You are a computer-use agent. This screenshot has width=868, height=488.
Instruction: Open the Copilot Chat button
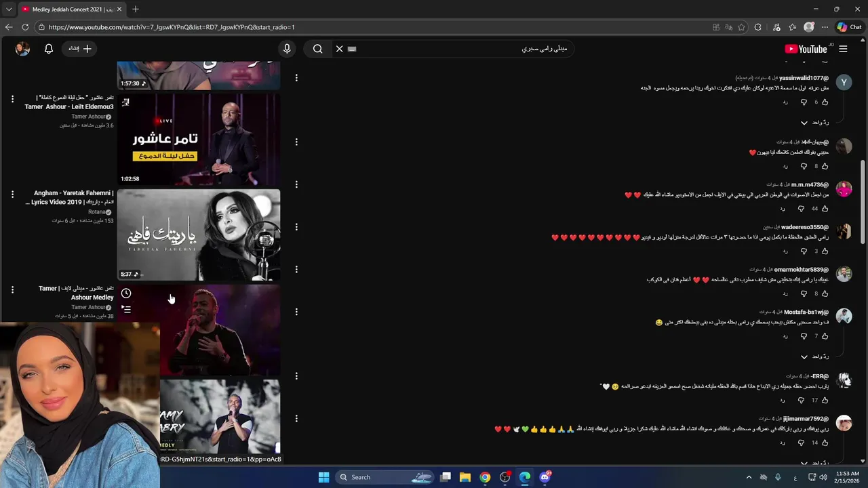pos(849,27)
